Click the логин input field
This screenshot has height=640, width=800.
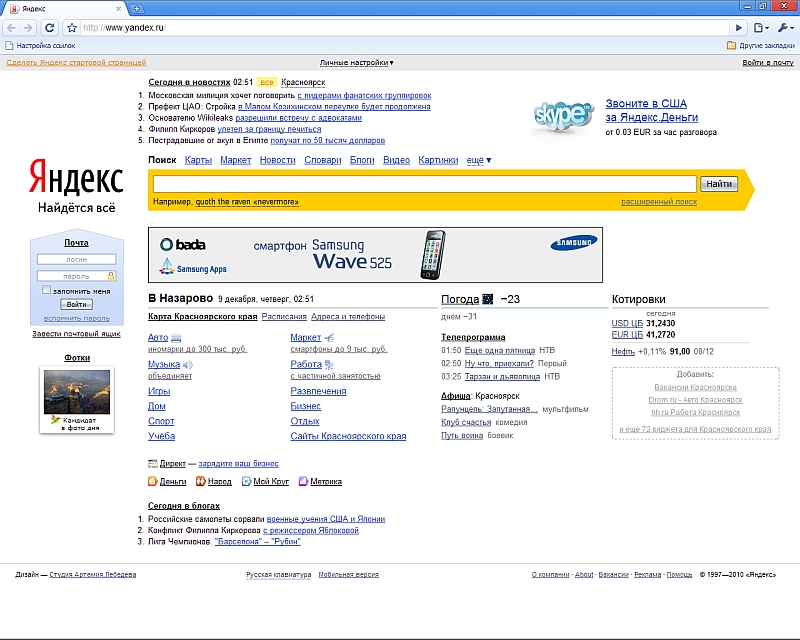click(77, 259)
